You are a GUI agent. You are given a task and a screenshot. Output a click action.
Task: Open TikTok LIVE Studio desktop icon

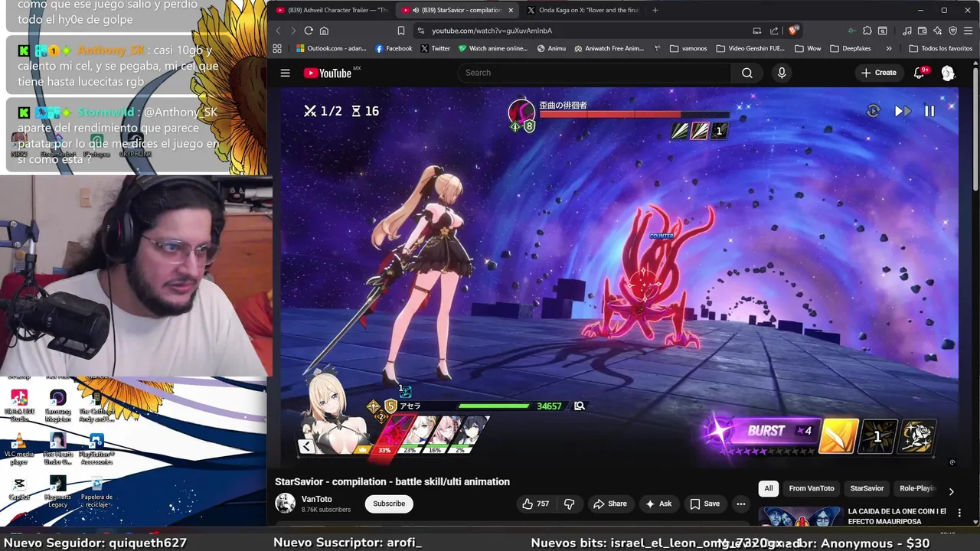pyautogui.click(x=19, y=404)
